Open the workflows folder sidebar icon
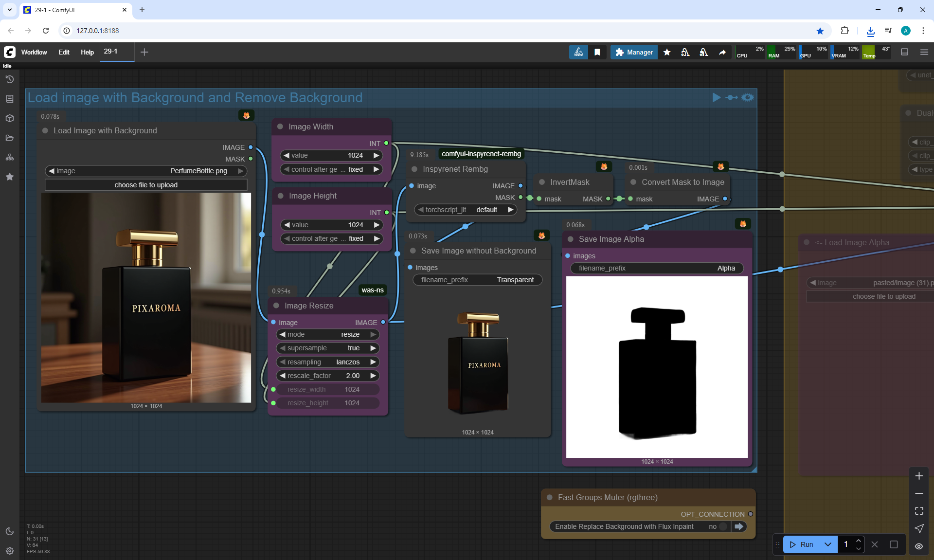This screenshot has height=560, width=934. click(x=9, y=138)
